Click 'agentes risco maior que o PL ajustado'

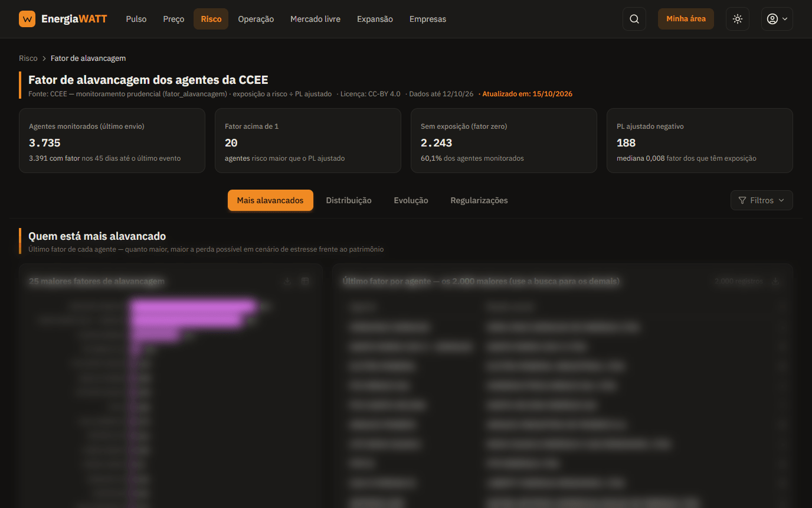[285, 158]
